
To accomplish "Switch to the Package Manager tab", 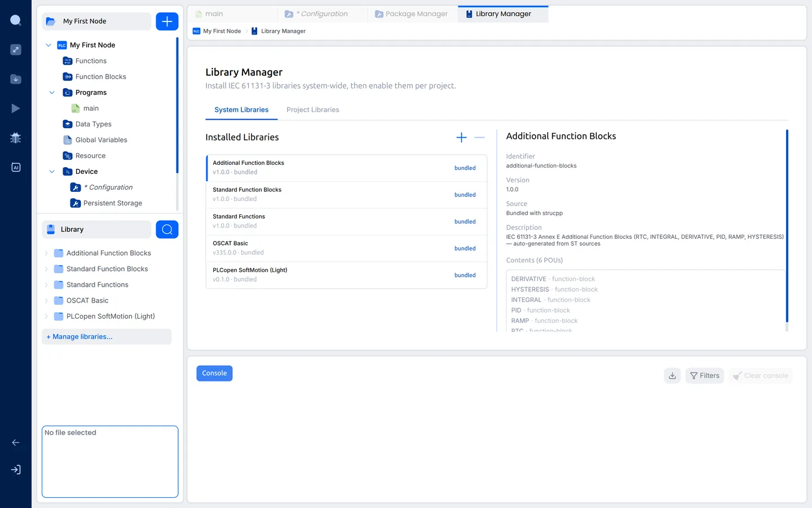I will click(413, 14).
